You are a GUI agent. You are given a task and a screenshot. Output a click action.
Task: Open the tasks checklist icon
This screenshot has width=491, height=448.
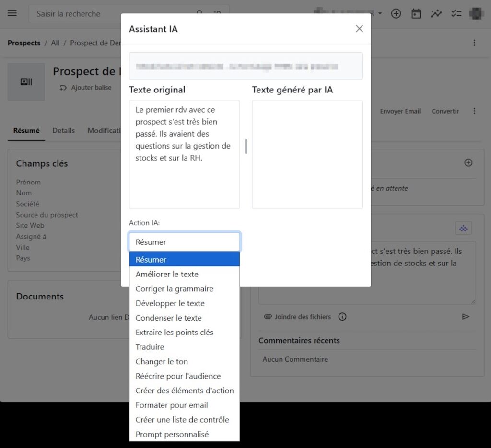(456, 13)
